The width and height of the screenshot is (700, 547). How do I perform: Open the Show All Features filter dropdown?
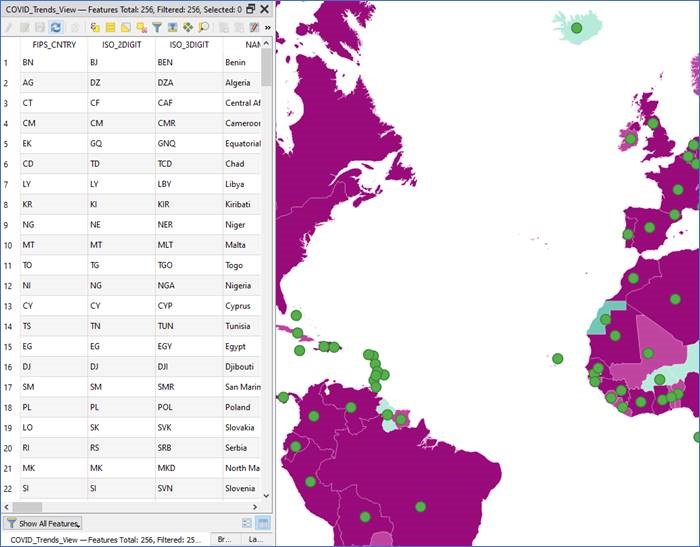click(43, 523)
